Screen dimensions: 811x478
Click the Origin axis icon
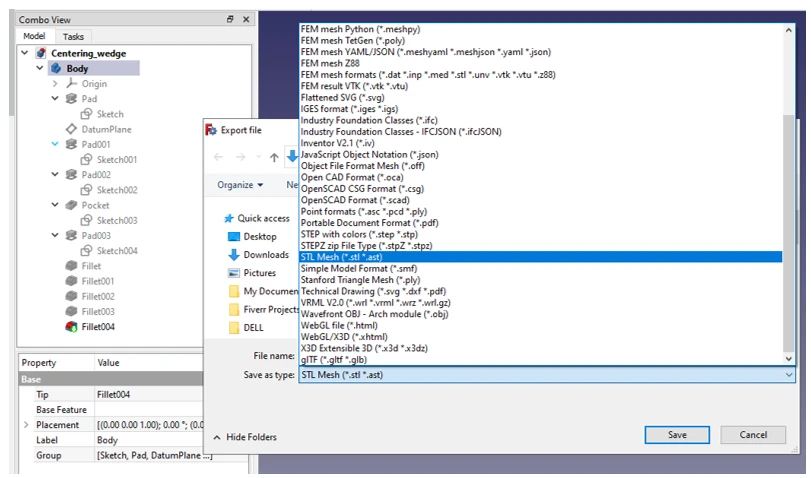[x=71, y=83]
